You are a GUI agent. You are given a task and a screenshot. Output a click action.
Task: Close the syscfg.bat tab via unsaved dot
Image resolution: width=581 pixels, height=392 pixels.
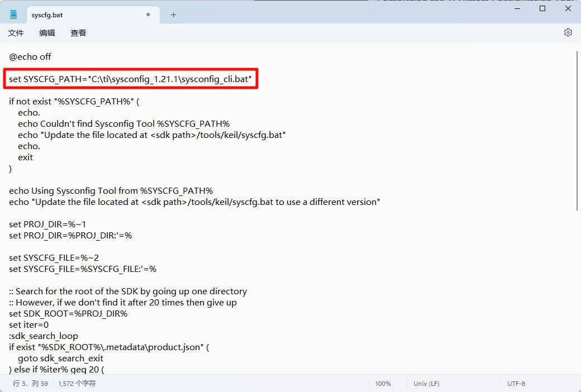click(x=148, y=15)
